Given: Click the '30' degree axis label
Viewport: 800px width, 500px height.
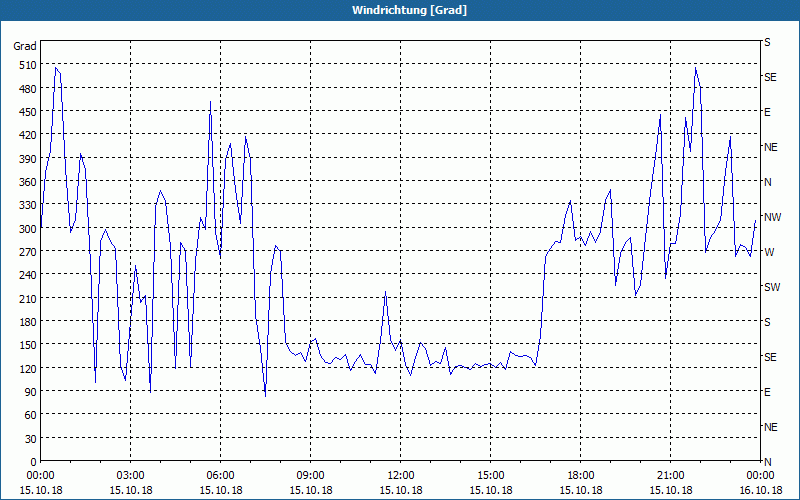Looking at the screenshot, I should click(x=31, y=439).
